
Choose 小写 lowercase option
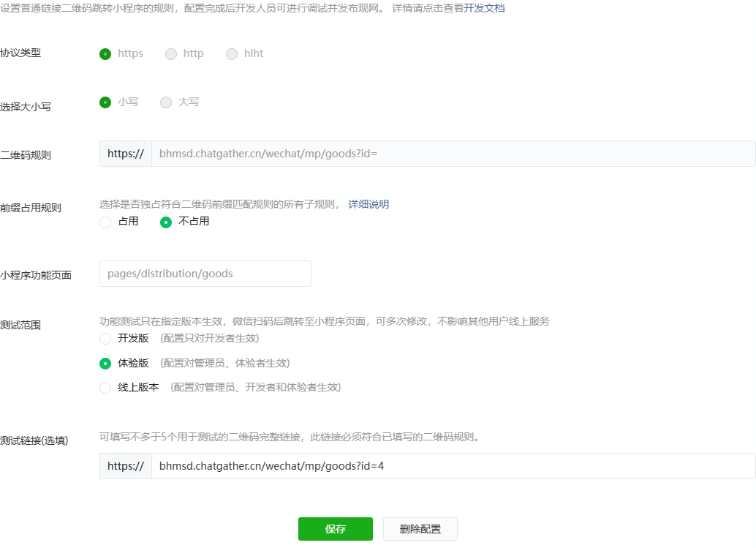point(105,102)
